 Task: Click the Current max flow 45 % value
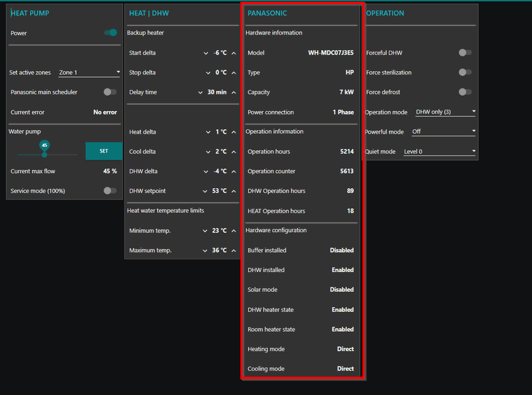(110, 171)
